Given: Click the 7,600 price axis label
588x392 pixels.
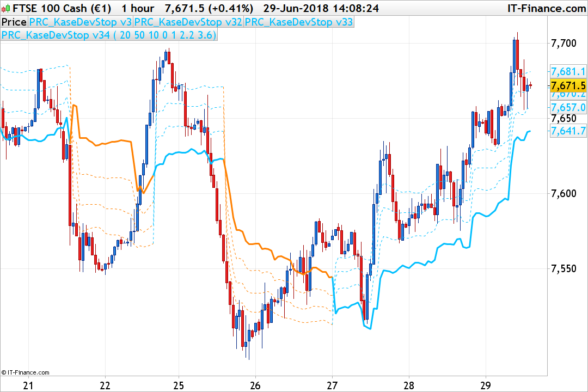Looking at the screenshot, I should (563, 194).
